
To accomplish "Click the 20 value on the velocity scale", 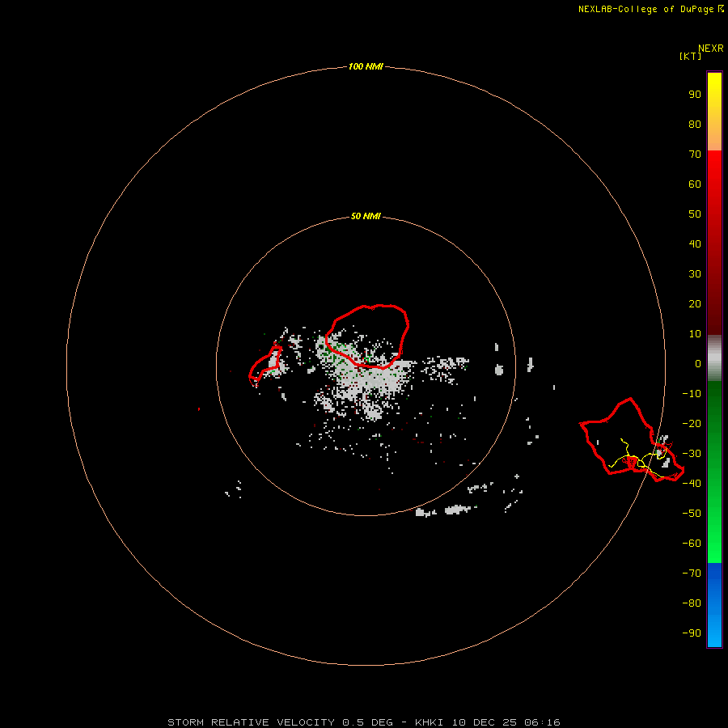I will point(695,303).
